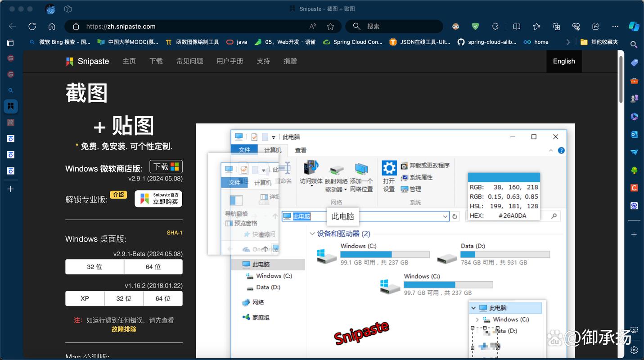The image size is (644, 360).
Task: Open the green tree icon in right sidebar
Action: [x=634, y=170]
